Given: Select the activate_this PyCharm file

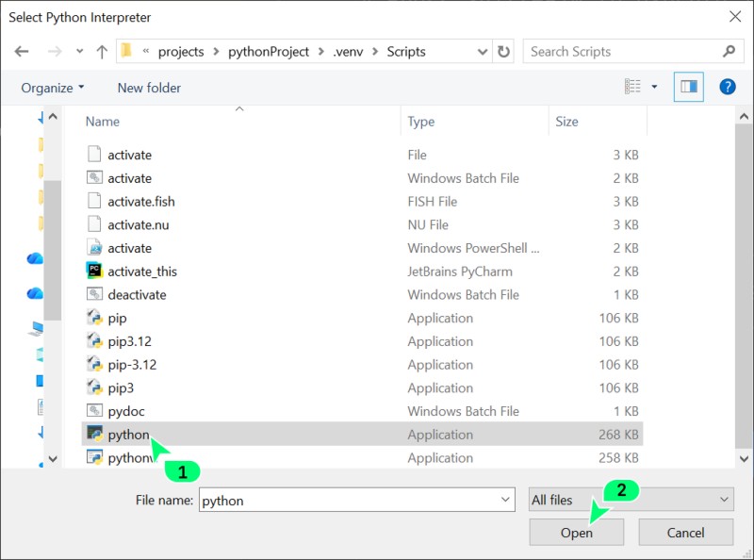Looking at the screenshot, I should [141, 272].
